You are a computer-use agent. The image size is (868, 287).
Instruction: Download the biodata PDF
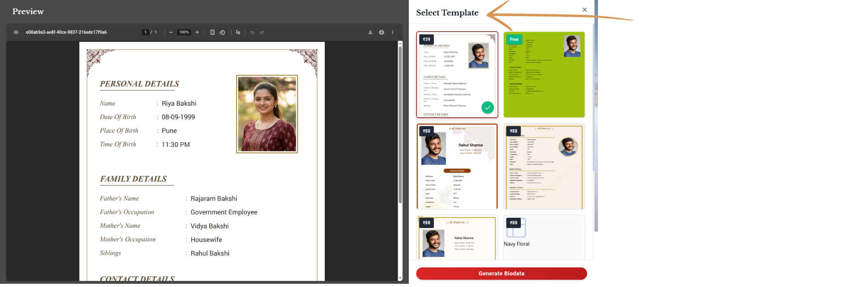(370, 32)
